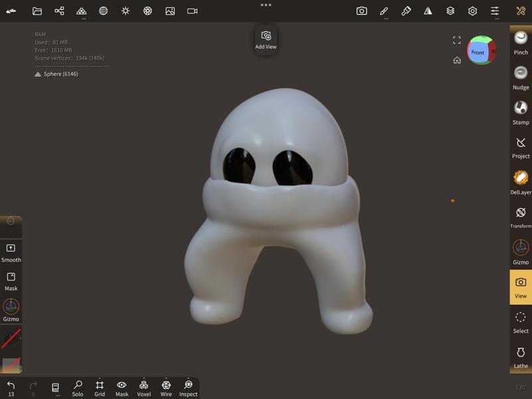The width and height of the screenshot is (532, 399).
Task: Expand the Voxel remesh options
Action: 144,388
